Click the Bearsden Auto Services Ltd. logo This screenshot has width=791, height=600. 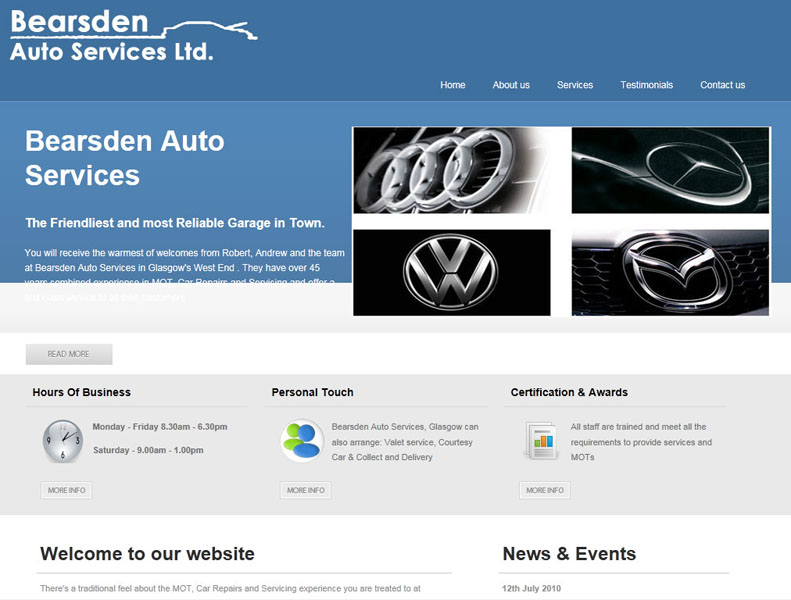[x=134, y=36]
